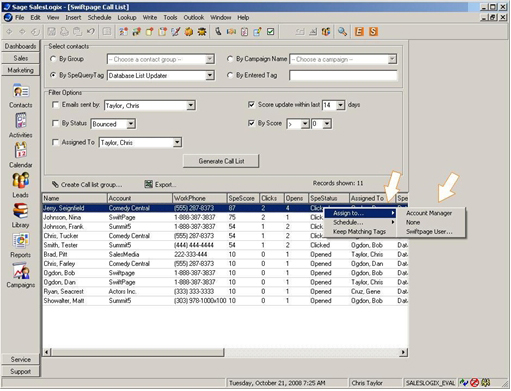The image size is (511, 391).
Task: Click the Export... button
Action: pyautogui.click(x=160, y=184)
